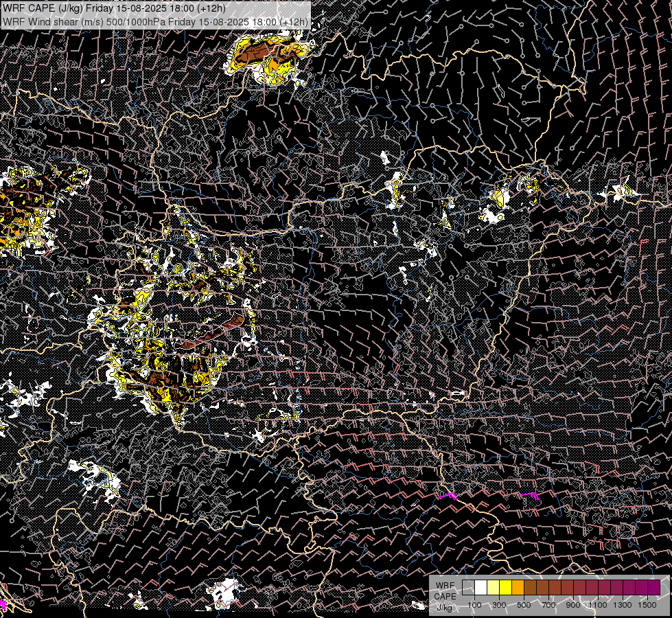Click the '1500' legend label
This screenshot has width=672, height=618.
tap(647, 605)
